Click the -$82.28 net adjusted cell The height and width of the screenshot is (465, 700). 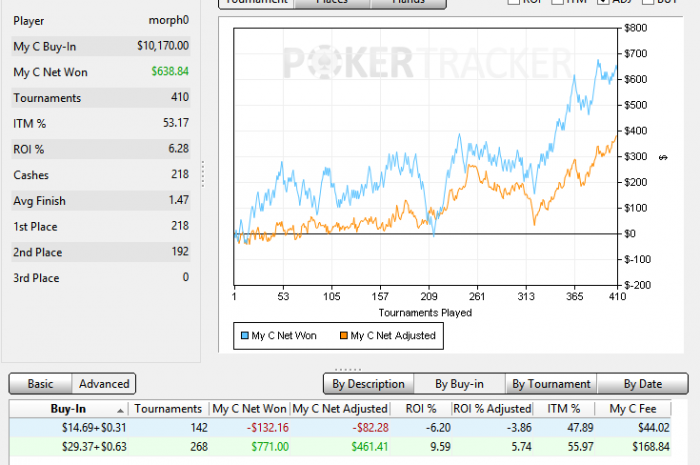click(x=371, y=428)
